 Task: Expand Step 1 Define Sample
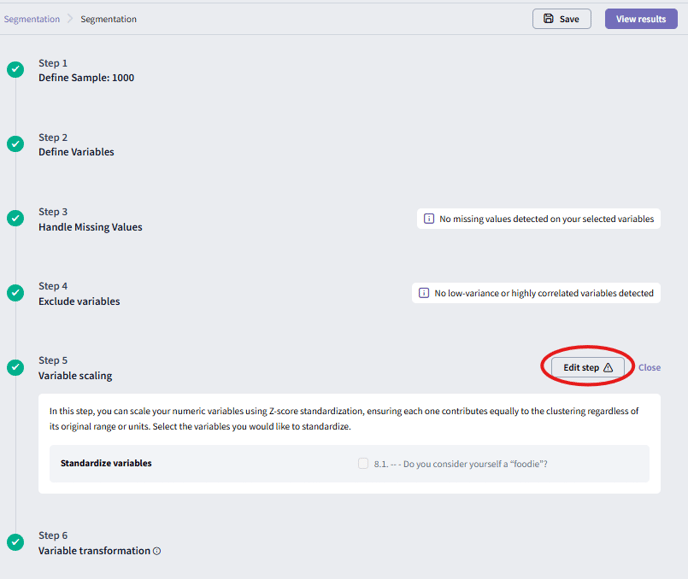coord(86,78)
